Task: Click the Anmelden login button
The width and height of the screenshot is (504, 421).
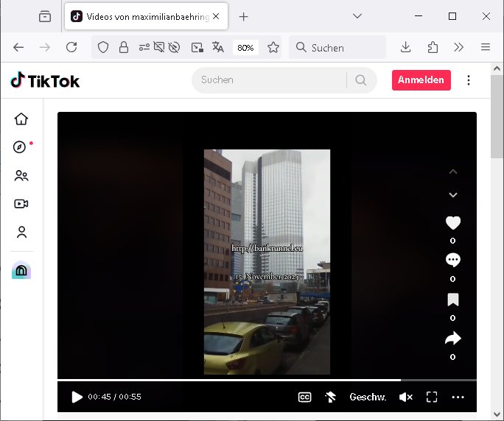Action: click(x=421, y=80)
